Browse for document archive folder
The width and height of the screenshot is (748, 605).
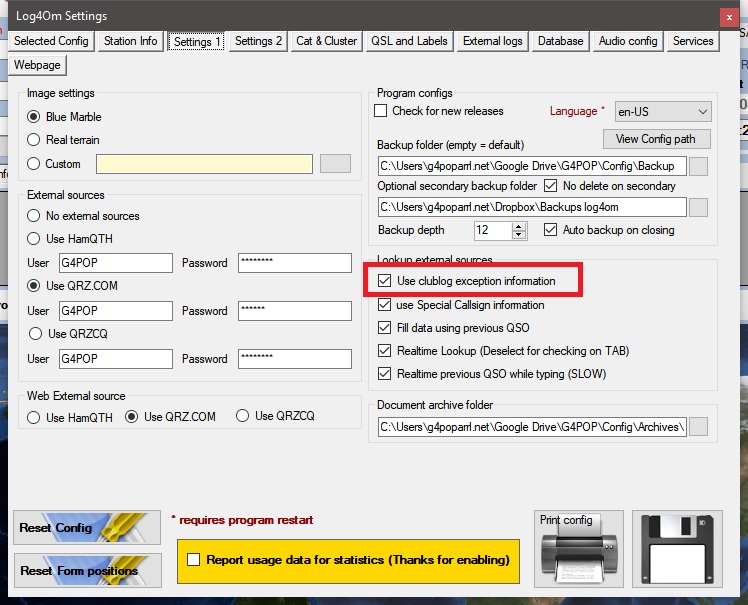[698, 427]
